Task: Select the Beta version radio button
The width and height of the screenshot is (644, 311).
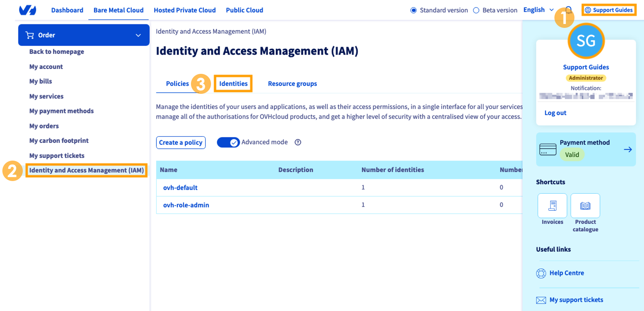Action: pyautogui.click(x=476, y=10)
